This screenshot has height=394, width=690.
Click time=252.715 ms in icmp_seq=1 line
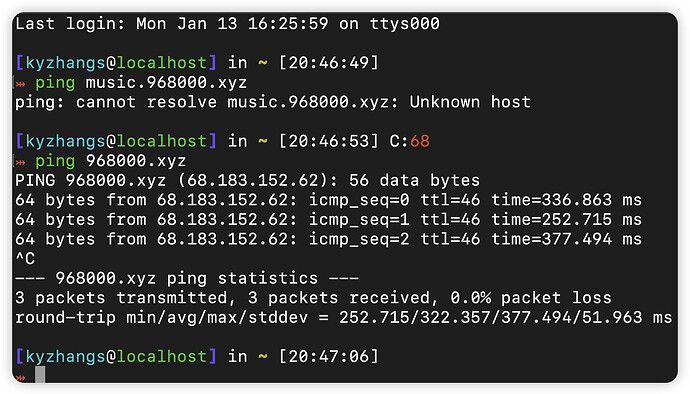(566, 219)
